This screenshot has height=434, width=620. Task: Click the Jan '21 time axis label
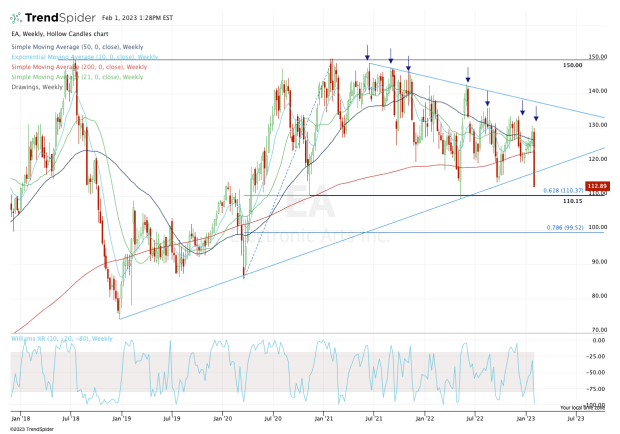(323, 419)
